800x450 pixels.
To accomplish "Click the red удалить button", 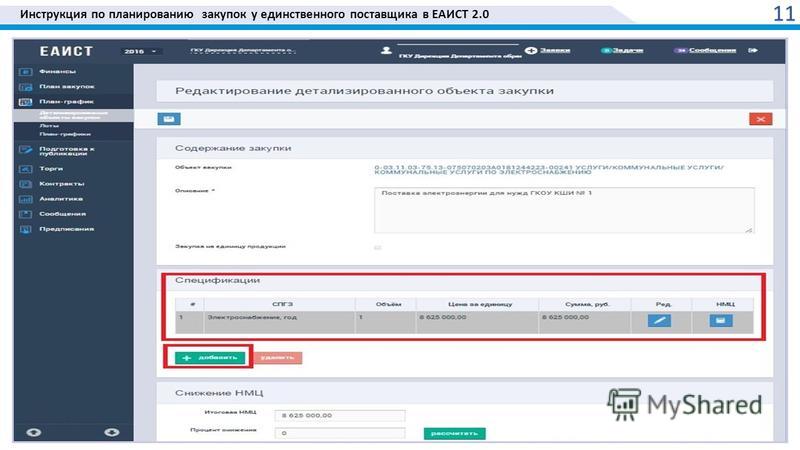I will pyautogui.click(x=278, y=358).
